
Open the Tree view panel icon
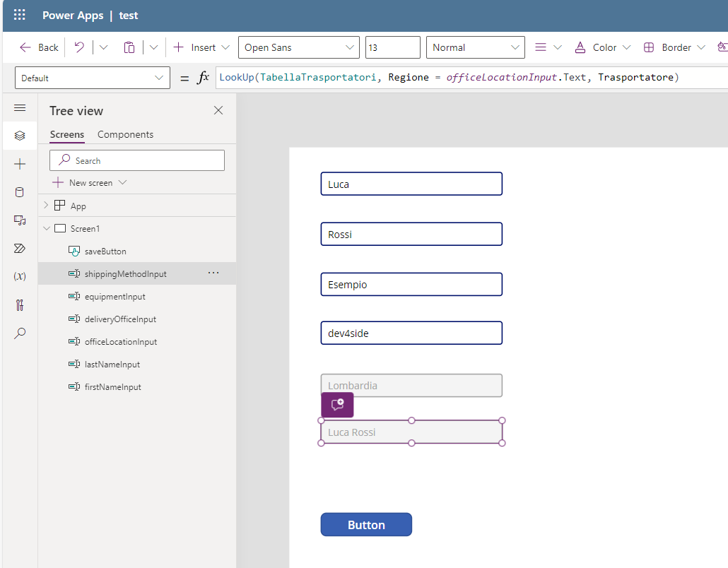20,136
